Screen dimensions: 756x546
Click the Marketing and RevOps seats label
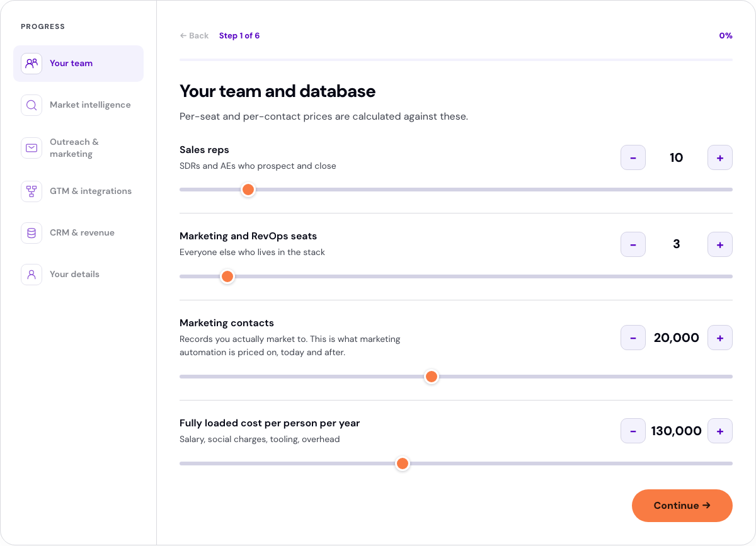[248, 236]
